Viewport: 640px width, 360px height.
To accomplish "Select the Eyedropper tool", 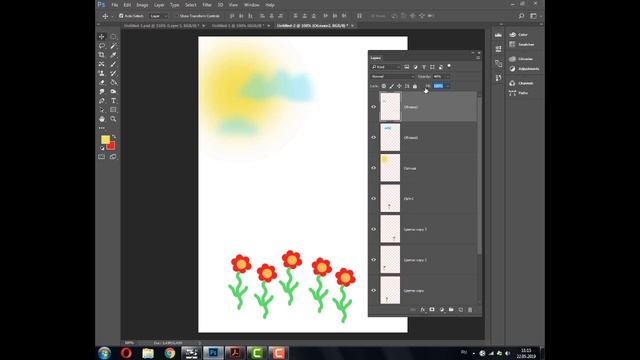I will 113,55.
